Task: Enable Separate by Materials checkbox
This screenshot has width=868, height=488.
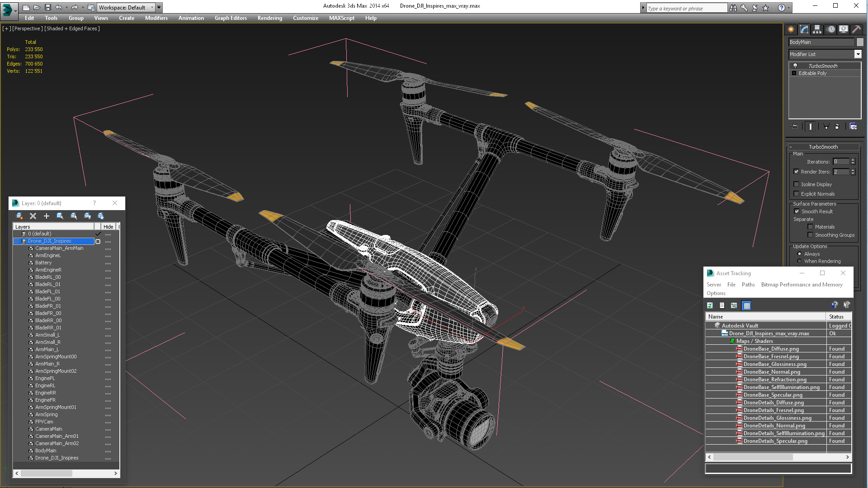Action: coord(811,227)
